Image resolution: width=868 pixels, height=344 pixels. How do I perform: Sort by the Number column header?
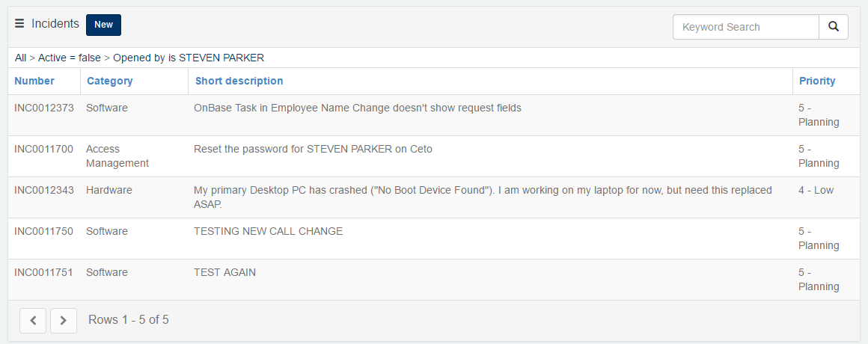tap(34, 81)
